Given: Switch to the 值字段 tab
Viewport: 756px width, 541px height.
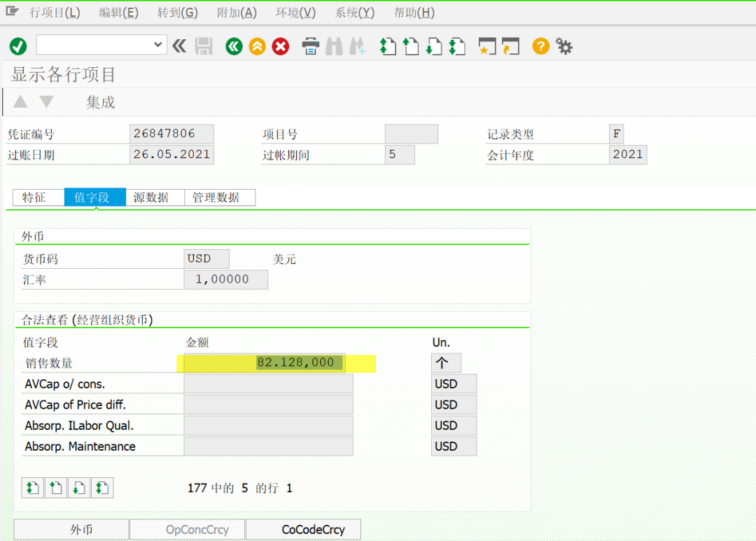Looking at the screenshot, I should pos(95,197).
